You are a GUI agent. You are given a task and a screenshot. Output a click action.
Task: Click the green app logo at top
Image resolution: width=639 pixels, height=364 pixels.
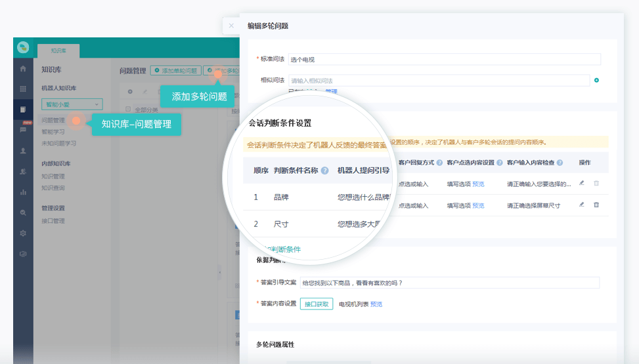pos(23,47)
